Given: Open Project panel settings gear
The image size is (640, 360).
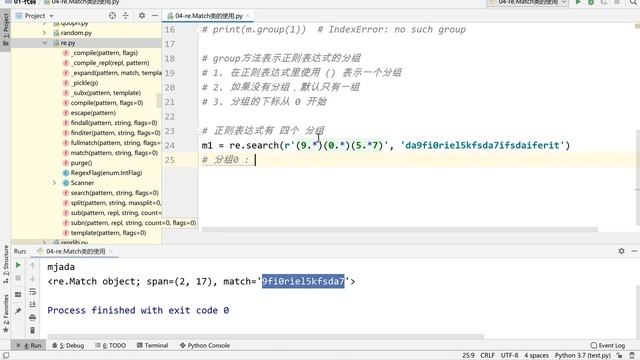Looking at the screenshot, I should click(142, 16).
